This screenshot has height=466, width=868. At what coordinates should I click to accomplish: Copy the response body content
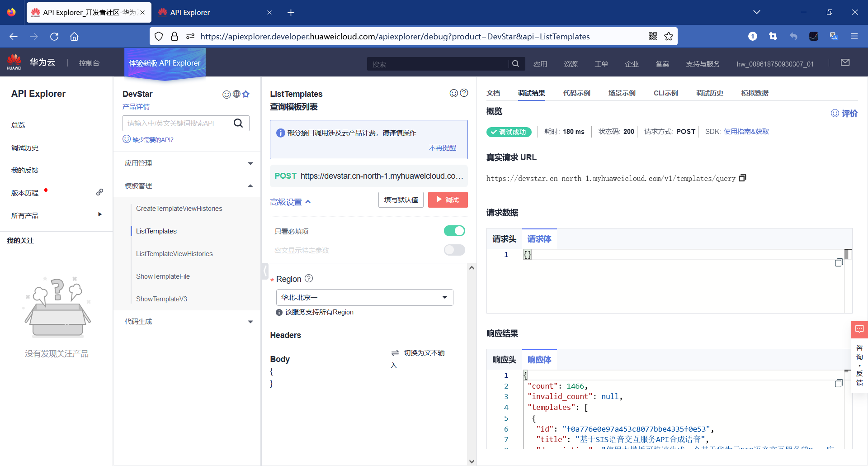coord(839,383)
